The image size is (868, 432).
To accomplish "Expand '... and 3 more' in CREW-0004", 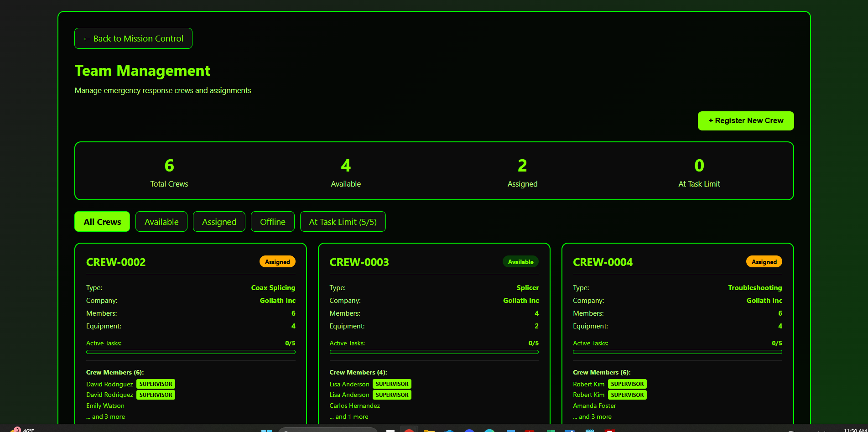I will (592, 416).
